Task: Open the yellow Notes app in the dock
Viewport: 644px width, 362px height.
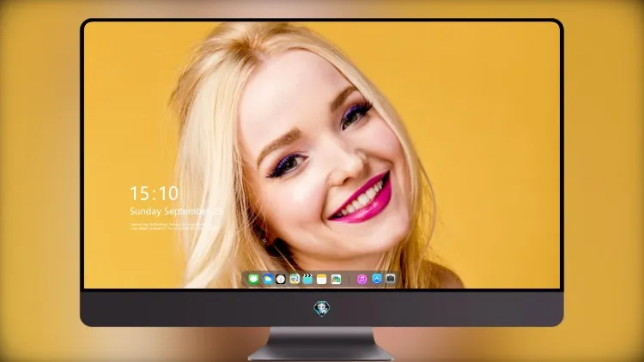Action: (x=322, y=280)
